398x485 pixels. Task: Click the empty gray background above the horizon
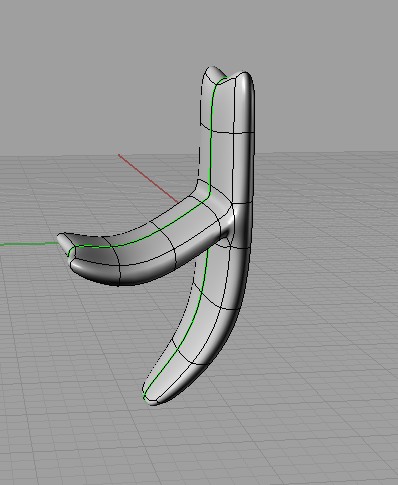pyautogui.click(x=100, y=67)
